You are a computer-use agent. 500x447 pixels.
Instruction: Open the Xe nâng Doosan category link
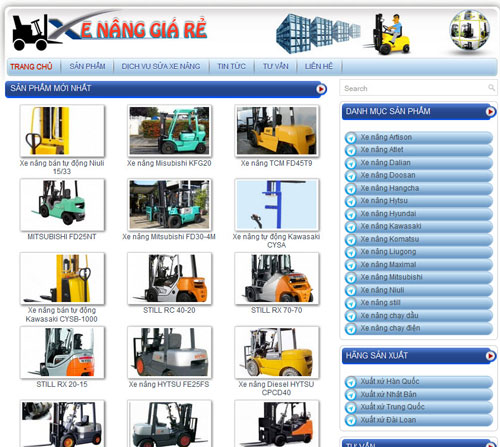click(388, 175)
